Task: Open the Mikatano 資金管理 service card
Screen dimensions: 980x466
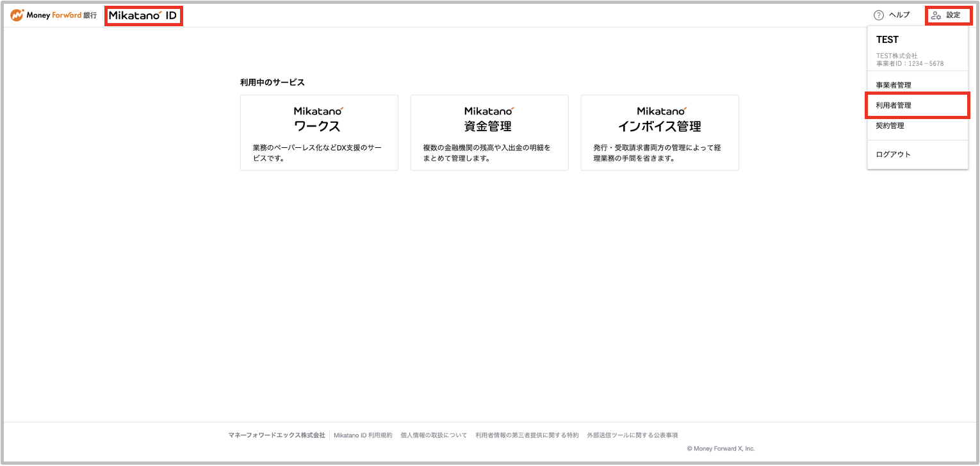Action: [x=489, y=133]
